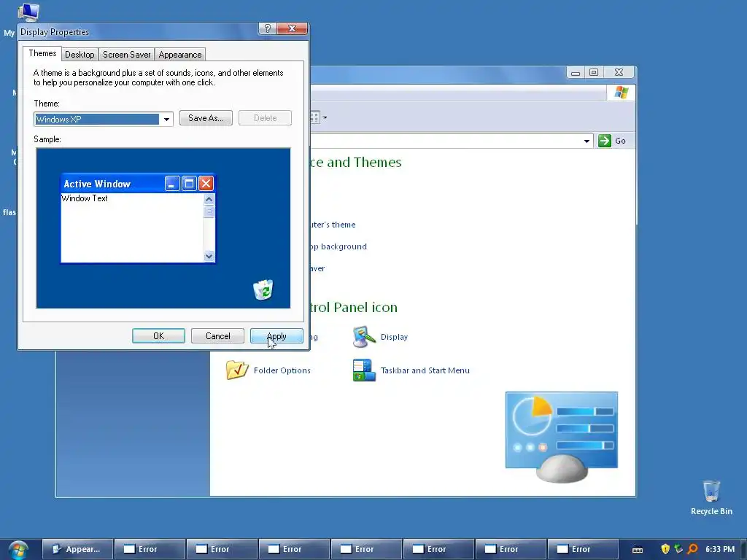Switch to the Themes tab
Viewport: 747px width, 560px height.
click(42, 53)
